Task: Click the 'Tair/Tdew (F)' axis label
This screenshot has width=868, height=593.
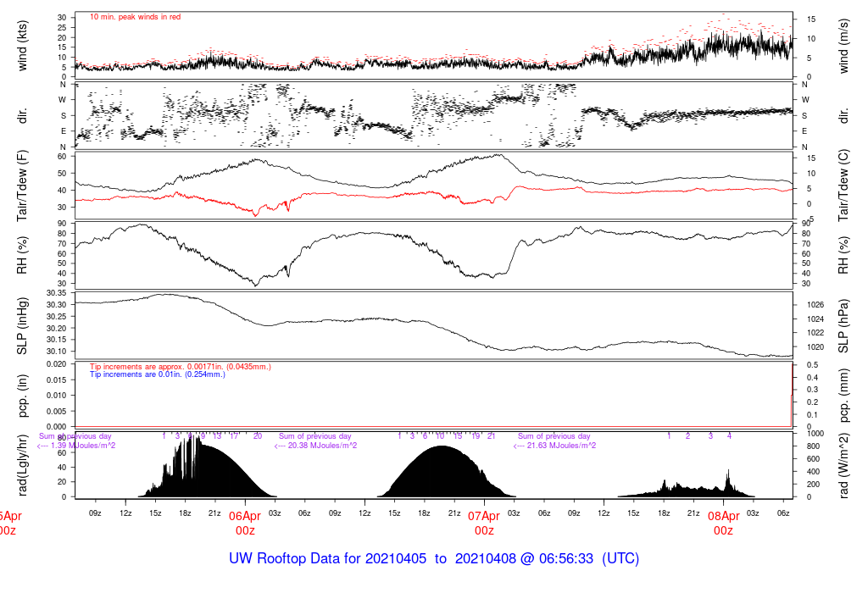Action: (22, 186)
